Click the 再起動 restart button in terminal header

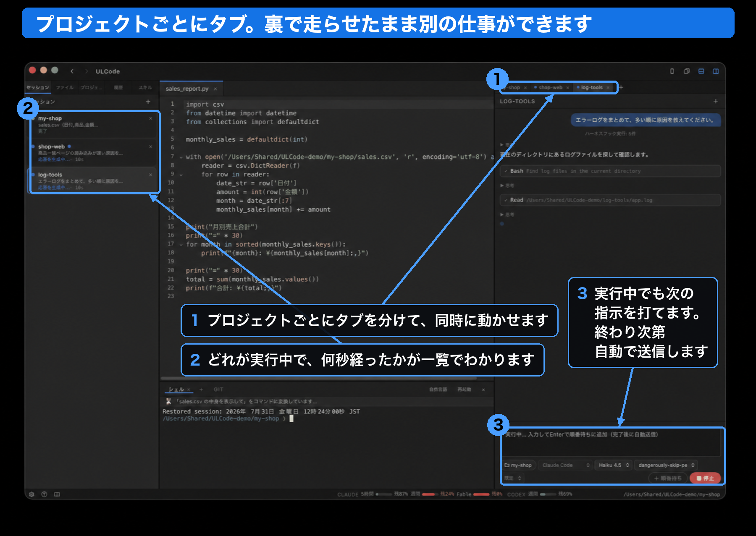[x=464, y=390]
